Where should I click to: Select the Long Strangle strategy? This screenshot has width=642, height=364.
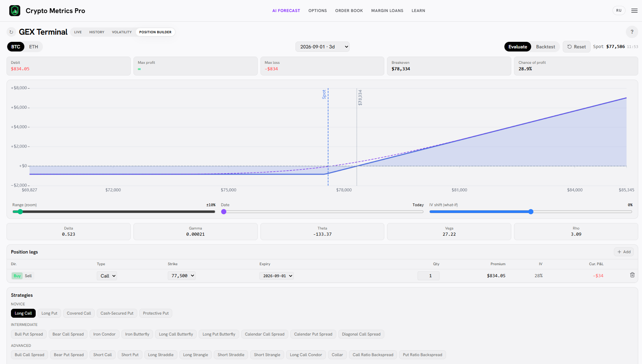pyautogui.click(x=196, y=355)
